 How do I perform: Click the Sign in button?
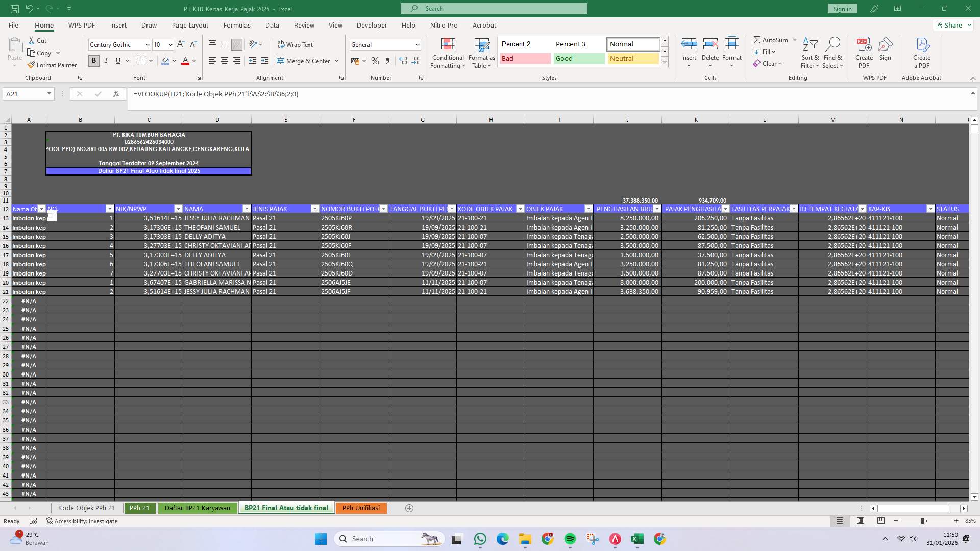(842, 8)
